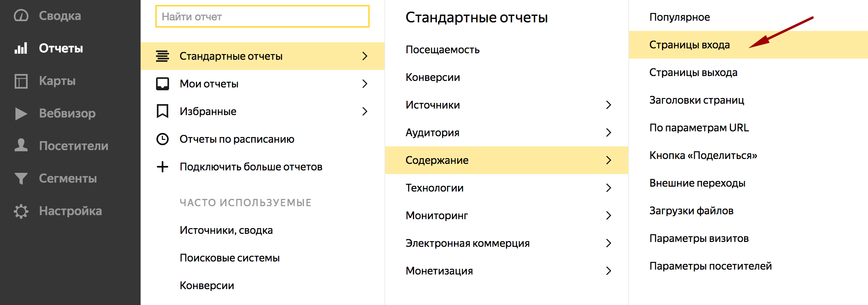
Task: Click the Вебвизор play triangle icon
Action: coord(21,113)
